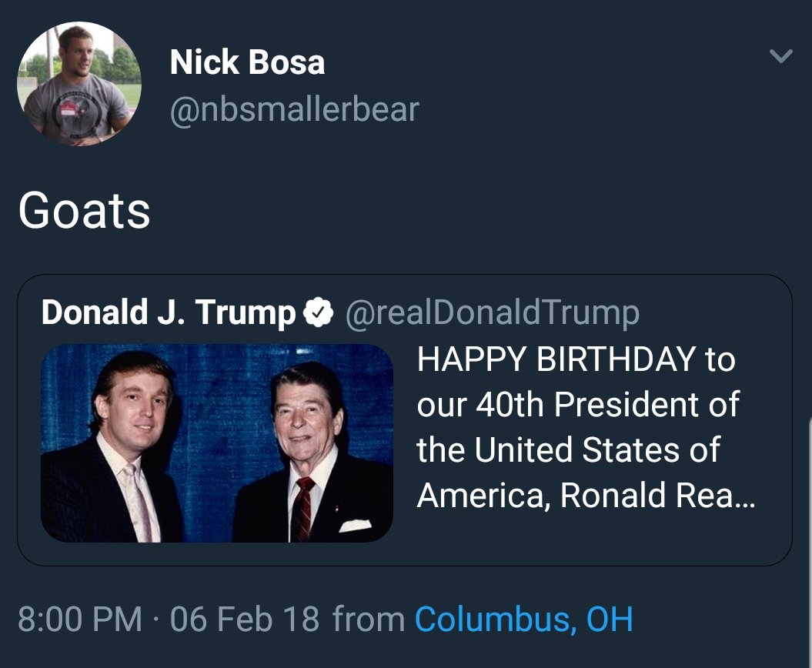Click the word "from" before the location
The image size is (812, 668).
[369, 620]
